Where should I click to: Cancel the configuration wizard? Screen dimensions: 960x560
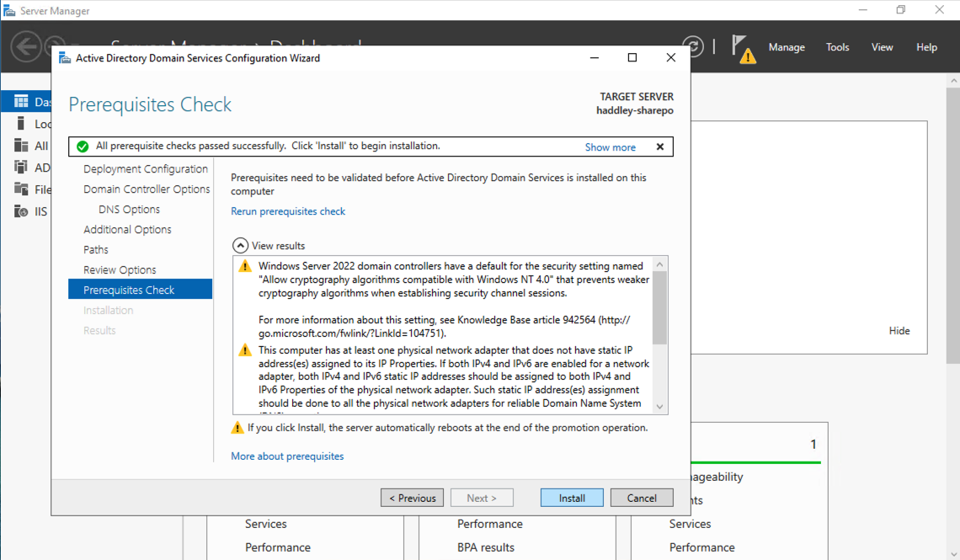642,498
